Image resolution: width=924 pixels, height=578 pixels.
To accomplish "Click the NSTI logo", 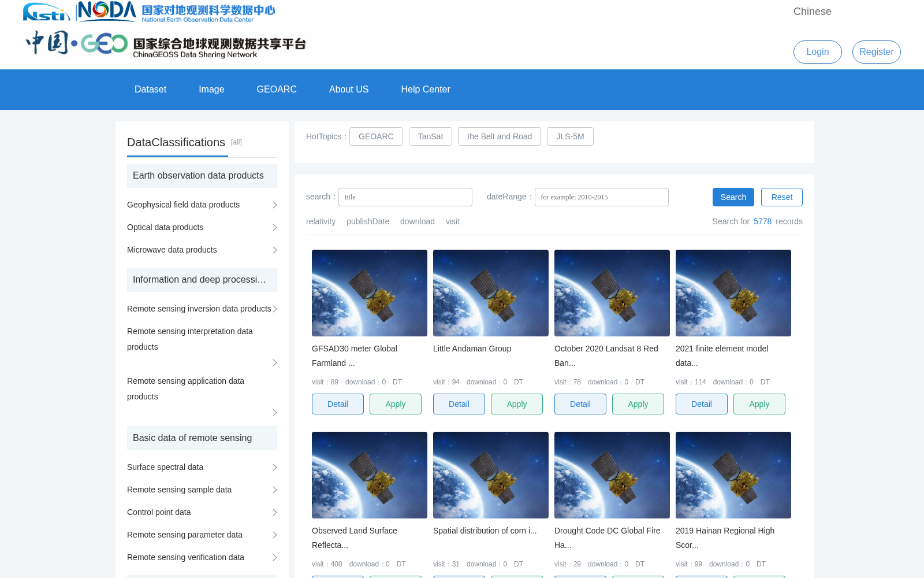I will [46, 12].
